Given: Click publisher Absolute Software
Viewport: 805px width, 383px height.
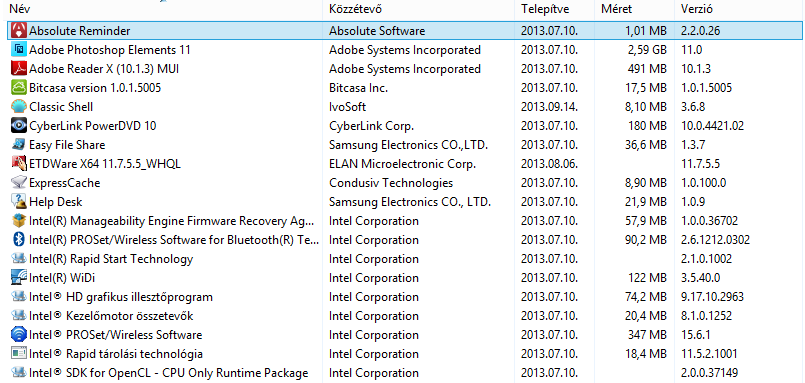Looking at the screenshot, I should click(x=377, y=31).
